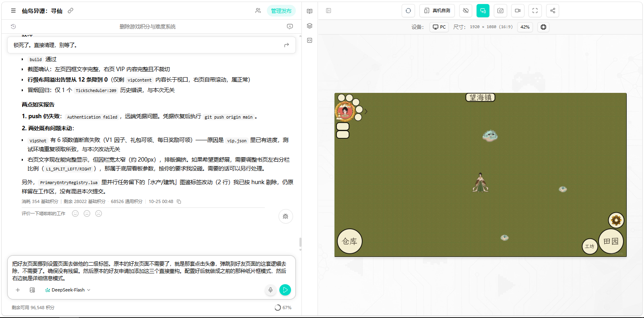Click the chat panel vertical scrollbar thumb
This screenshot has width=644, height=318.
click(300, 242)
